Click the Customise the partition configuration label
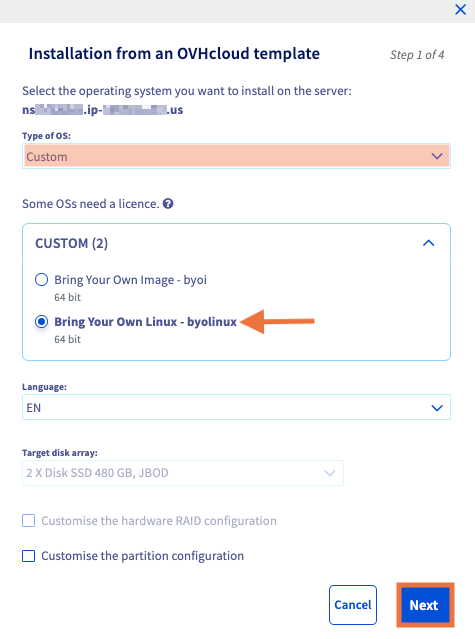The width and height of the screenshot is (475, 639). 143,556
